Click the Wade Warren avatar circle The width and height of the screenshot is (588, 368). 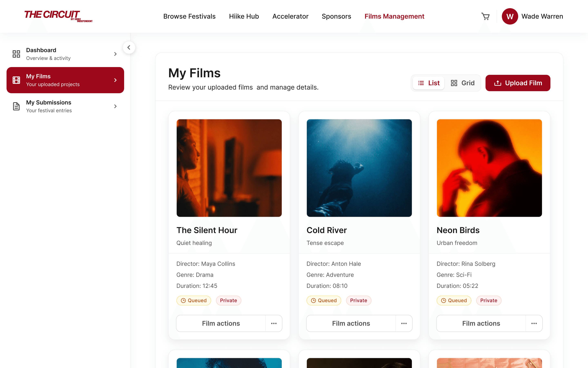pyautogui.click(x=510, y=16)
